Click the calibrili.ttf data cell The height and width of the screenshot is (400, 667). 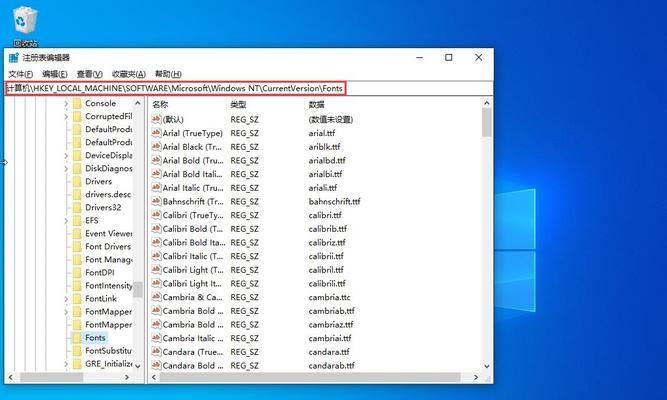[x=327, y=283]
